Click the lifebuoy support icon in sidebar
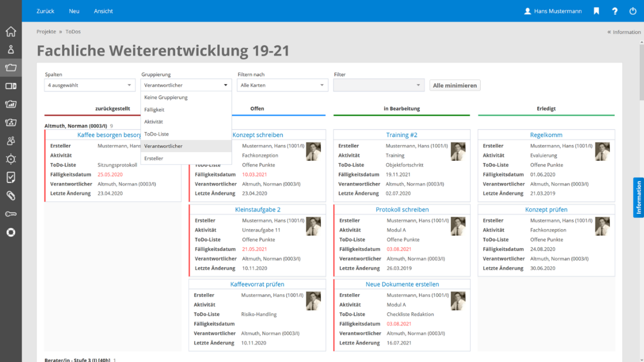 coord(11,232)
